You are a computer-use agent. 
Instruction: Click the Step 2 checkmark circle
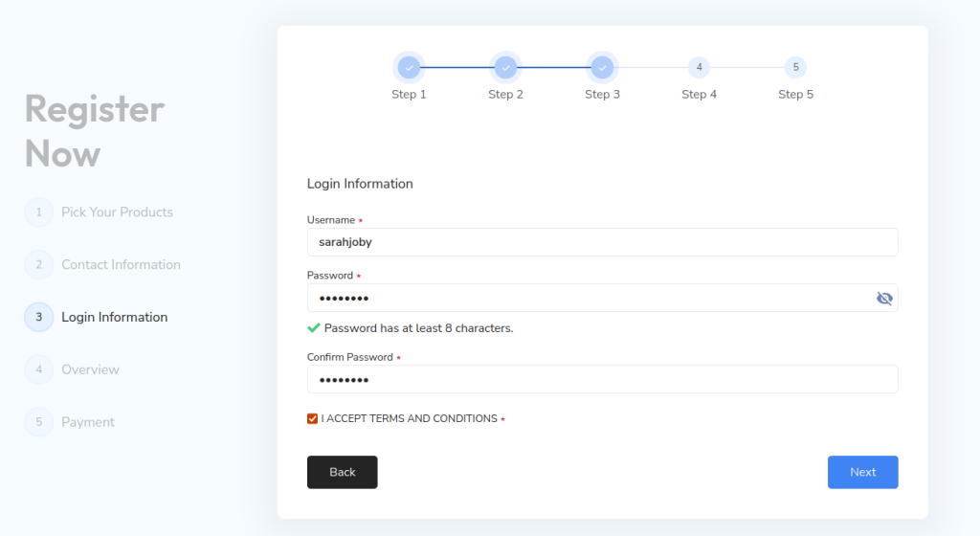[505, 67]
